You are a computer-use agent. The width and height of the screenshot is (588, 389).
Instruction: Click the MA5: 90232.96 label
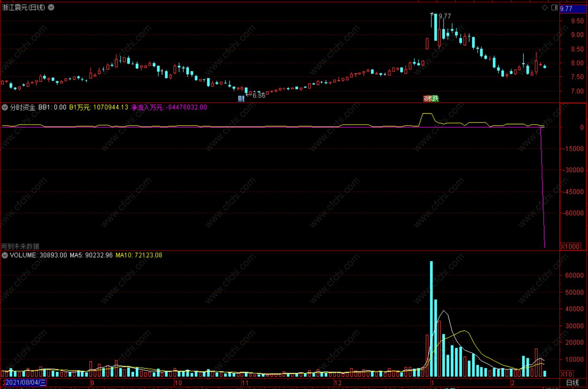tap(91, 255)
